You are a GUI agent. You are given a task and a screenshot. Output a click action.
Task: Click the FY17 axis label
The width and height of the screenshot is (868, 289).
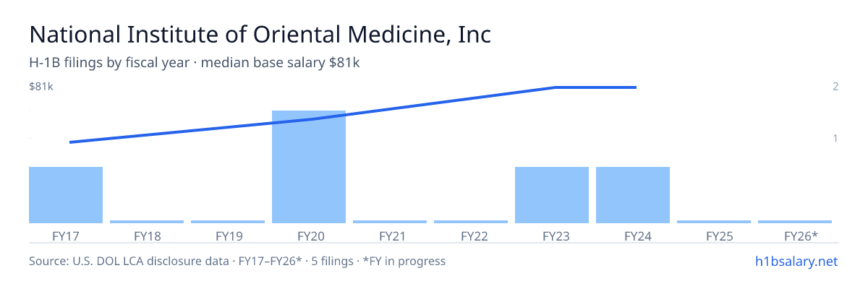tap(66, 236)
